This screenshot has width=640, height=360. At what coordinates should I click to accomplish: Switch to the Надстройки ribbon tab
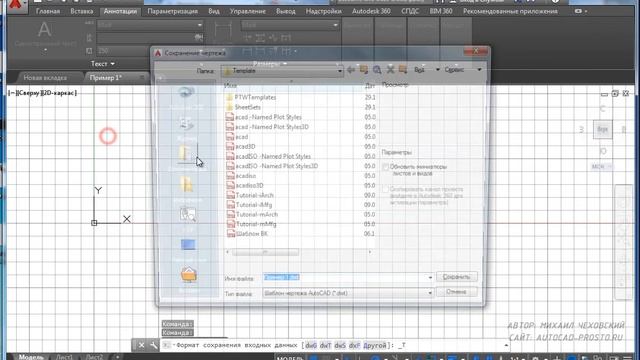tap(324, 11)
